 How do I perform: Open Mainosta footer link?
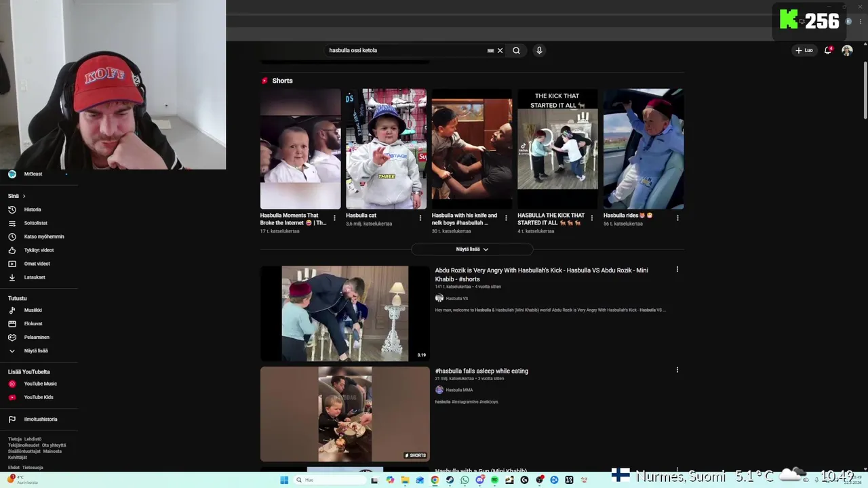pos(52,451)
